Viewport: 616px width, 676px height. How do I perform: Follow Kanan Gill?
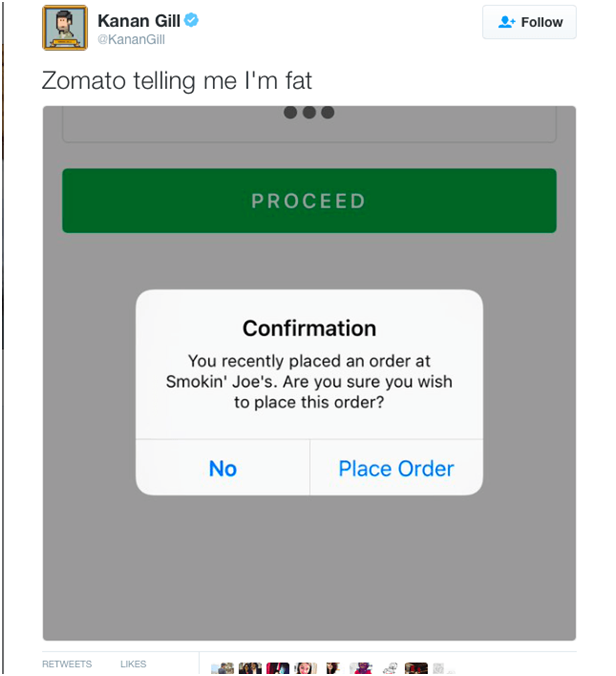point(529,22)
